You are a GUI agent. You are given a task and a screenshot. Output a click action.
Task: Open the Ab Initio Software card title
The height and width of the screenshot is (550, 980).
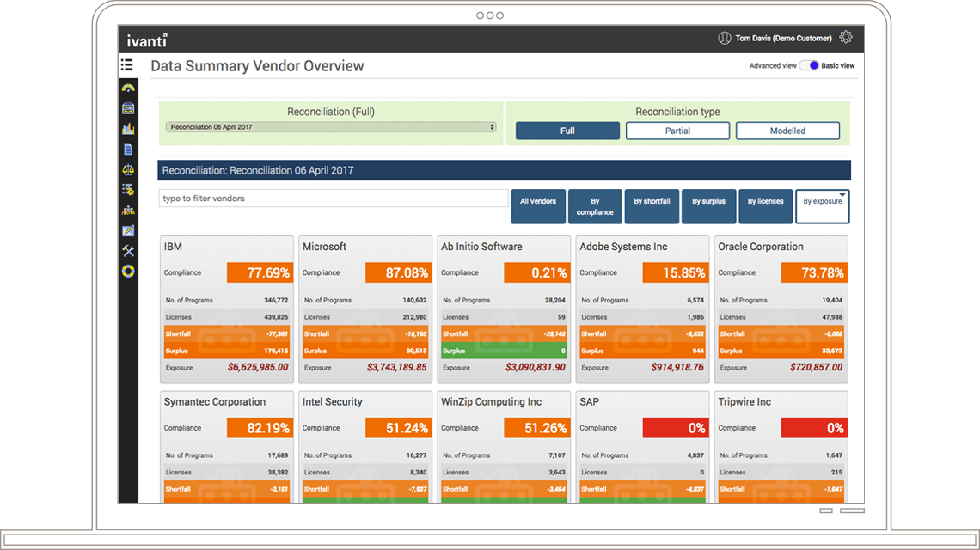482,247
